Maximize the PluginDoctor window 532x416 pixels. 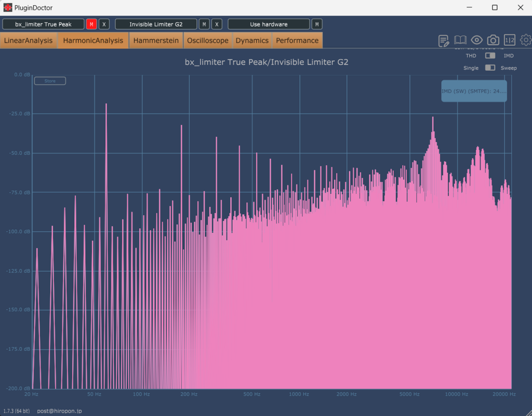click(495, 7)
